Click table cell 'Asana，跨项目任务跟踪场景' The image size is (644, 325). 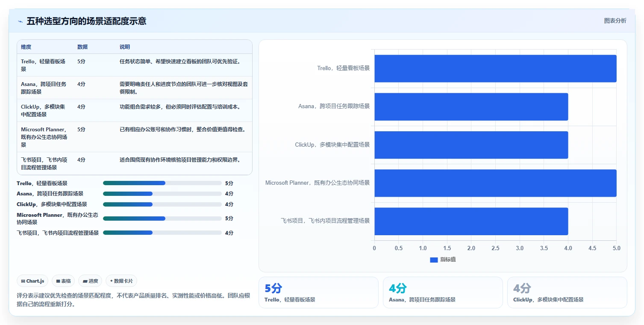click(45, 88)
